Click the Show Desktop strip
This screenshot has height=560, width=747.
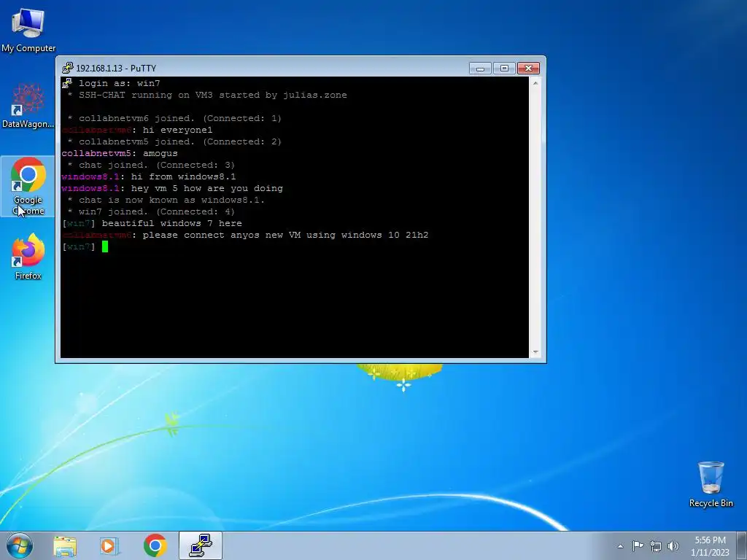coord(742,545)
